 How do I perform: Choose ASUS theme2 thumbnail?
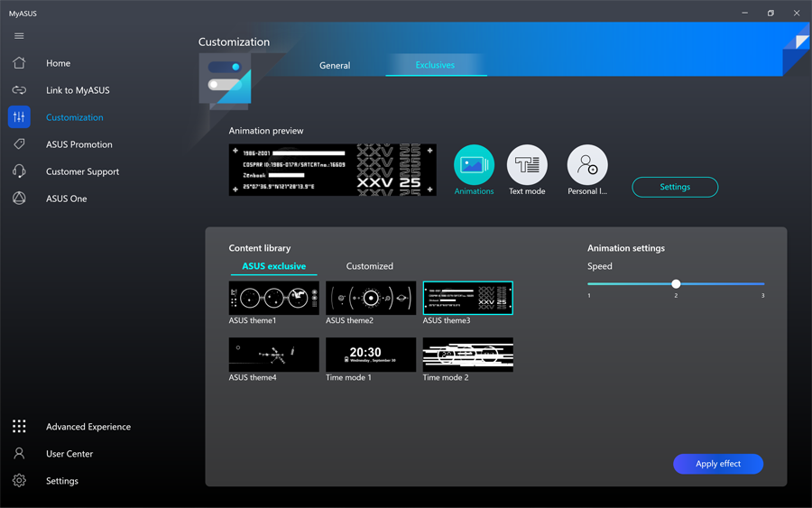point(371,298)
